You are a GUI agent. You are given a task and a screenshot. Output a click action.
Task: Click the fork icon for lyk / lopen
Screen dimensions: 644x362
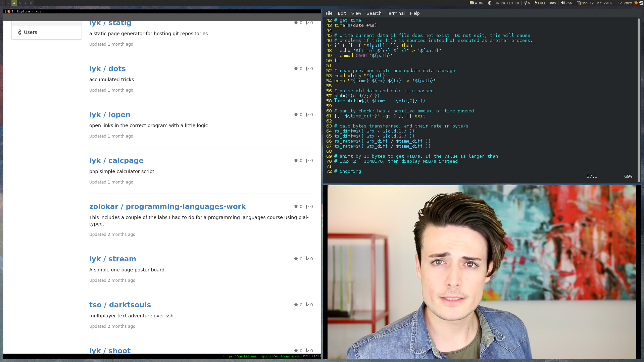point(307,114)
